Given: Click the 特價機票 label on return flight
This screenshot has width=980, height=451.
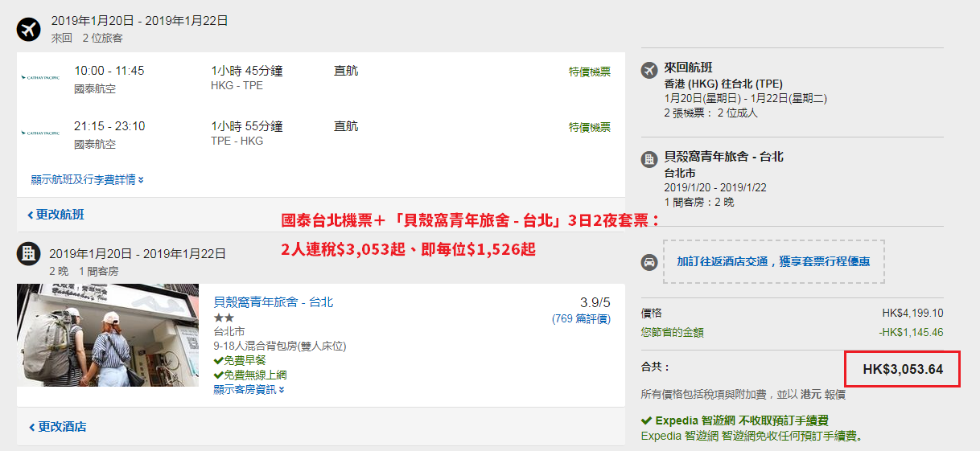Looking at the screenshot, I should click(589, 127).
